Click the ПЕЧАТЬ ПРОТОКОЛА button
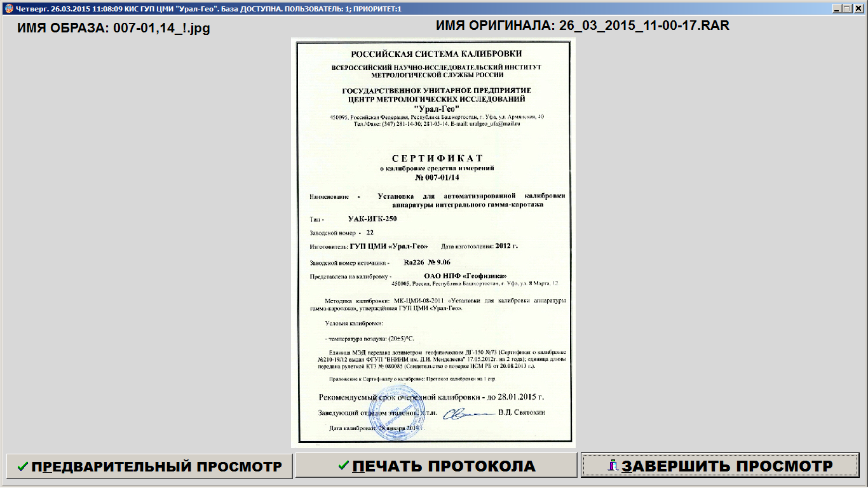The image size is (868, 488). pyautogui.click(x=436, y=466)
